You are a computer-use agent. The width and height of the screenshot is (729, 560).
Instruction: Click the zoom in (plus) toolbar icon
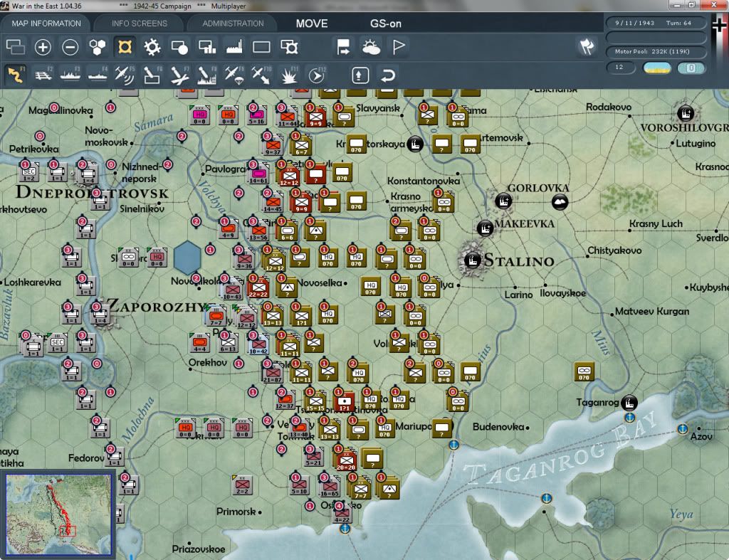click(x=43, y=47)
